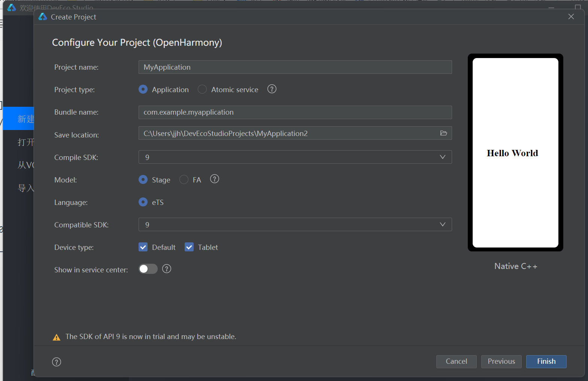Open the Model help question icon
This screenshot has height=381, width=588.
pyautogui.click(x=215, y=179)
